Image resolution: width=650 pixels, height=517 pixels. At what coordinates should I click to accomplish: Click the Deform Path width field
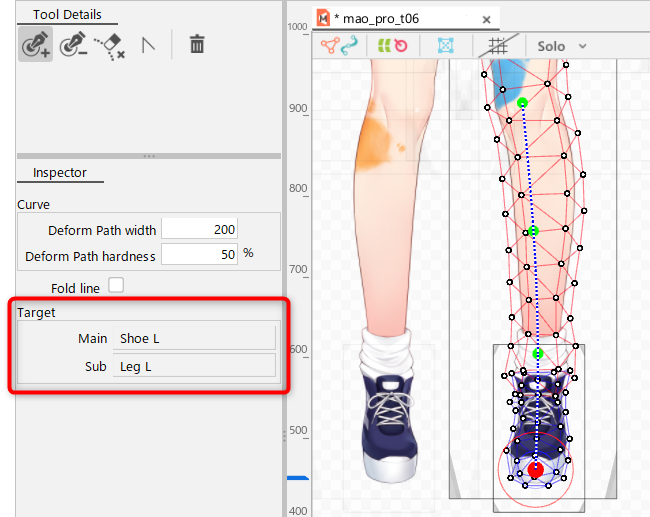click(x=200, y=229)
